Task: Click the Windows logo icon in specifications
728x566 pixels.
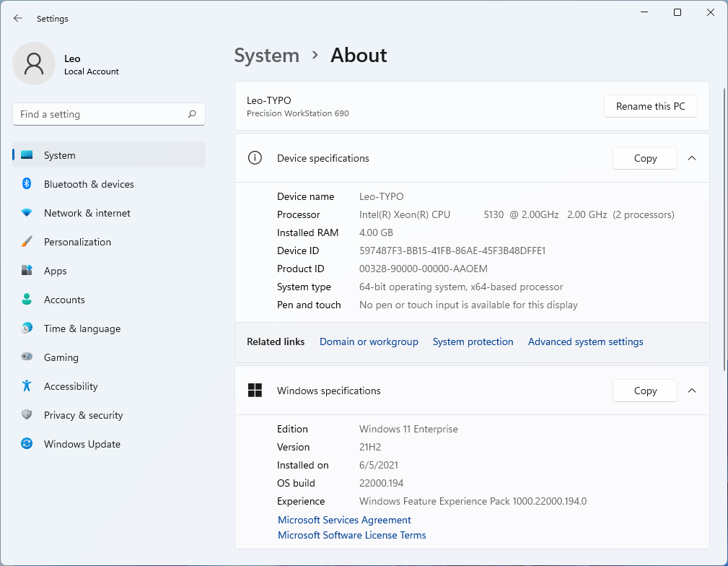Action: tap(255, 391)
